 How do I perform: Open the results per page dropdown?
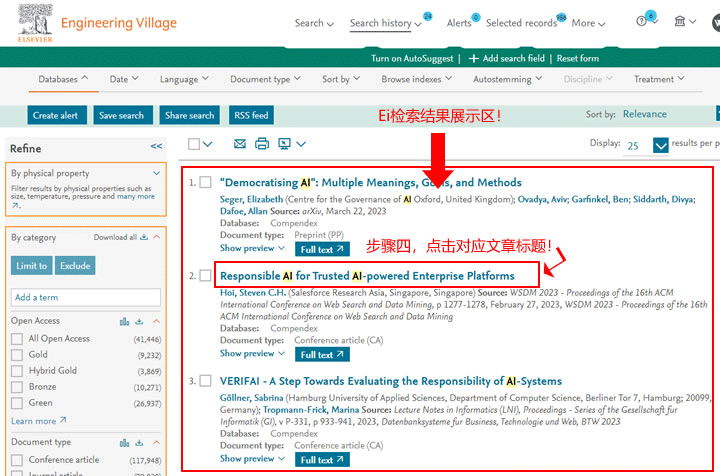click(x=660, y=145)
